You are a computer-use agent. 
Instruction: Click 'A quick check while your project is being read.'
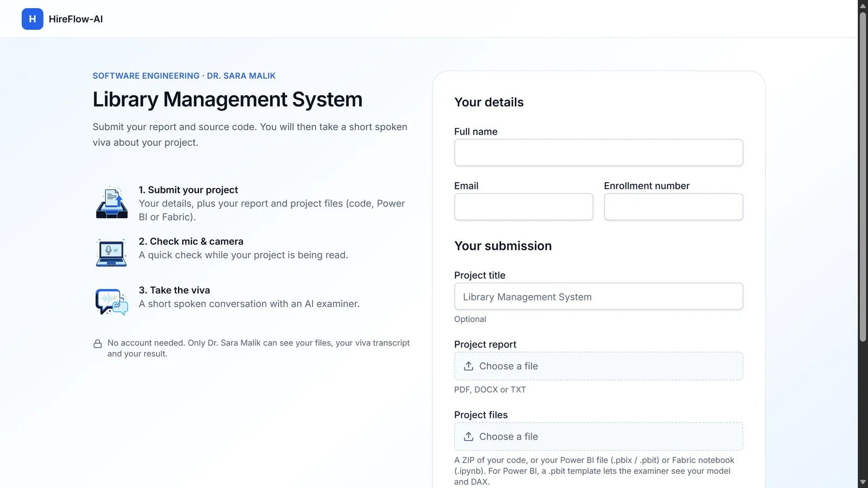click(243, 255)
